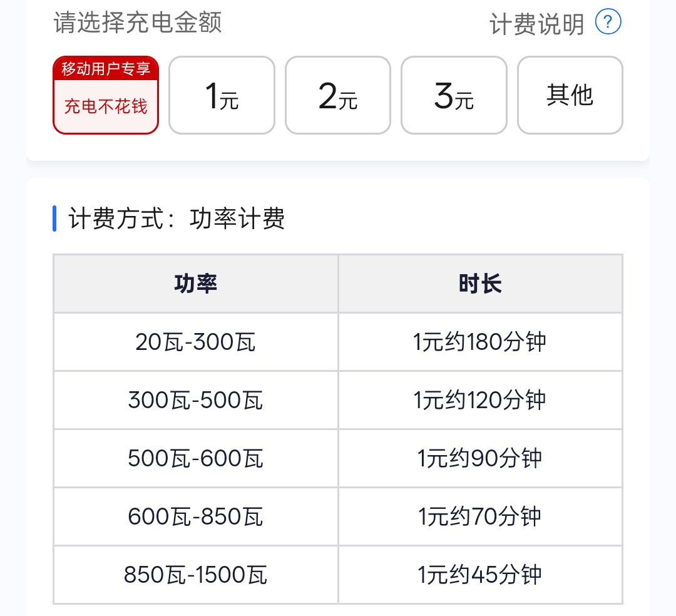This screenshot has width=676, height=616.
Task: Tap the 600瓦-850瓦 power range entry
Action: coord(195,516)
